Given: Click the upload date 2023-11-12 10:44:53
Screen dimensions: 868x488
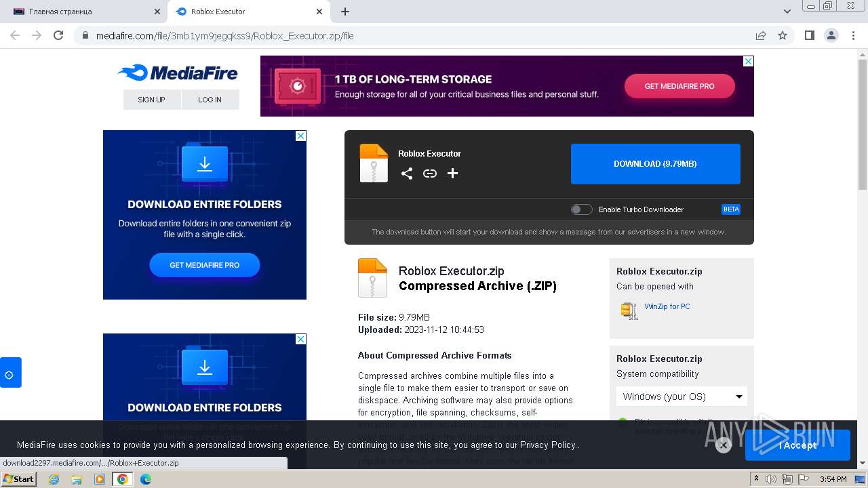Looking at the screenshot, I should tap(444, 330).
